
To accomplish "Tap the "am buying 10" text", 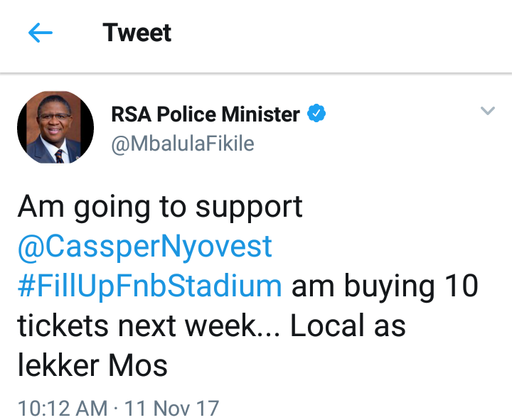I will (x=385, y=286).
